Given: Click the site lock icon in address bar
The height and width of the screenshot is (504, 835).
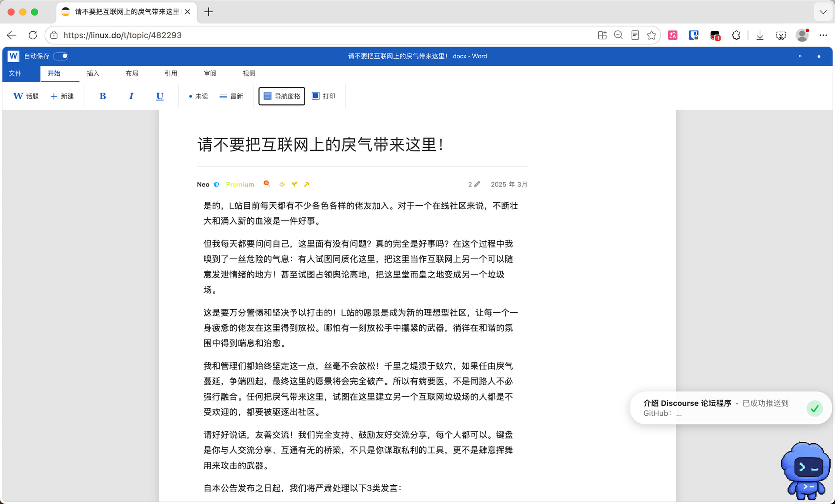Looking at the screenshot, I should tap(54, 35).
